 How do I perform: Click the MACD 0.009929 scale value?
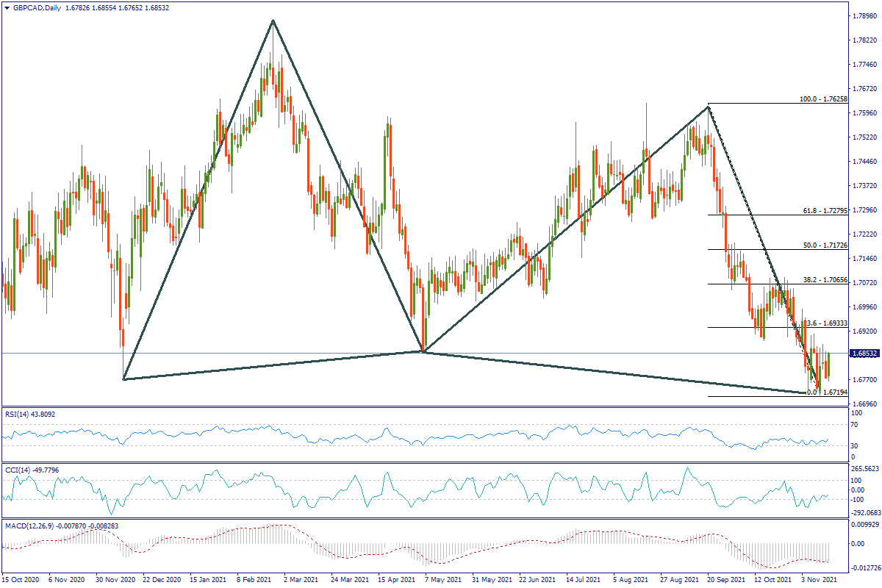(x=864, y=526)
